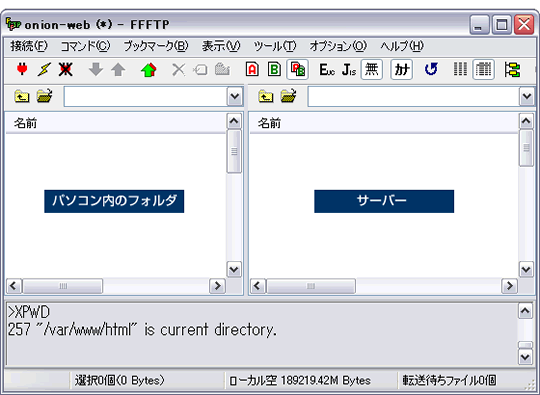Toggle Binary transfer mode (B)
This screenshot has height=395, width=540.
[x=274, y=69]
